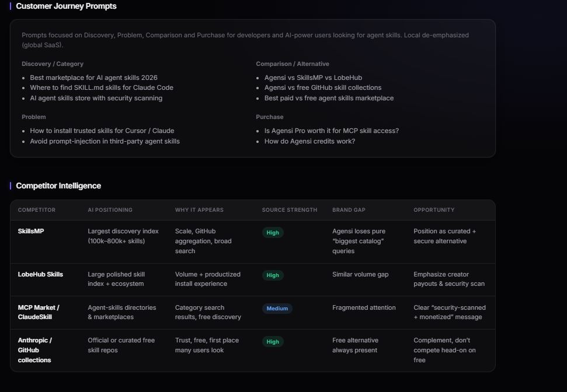567x392 pixels.
Task: Click 'Large polished skill index + ecosystem' cell
Action: [x=116, y=279]
